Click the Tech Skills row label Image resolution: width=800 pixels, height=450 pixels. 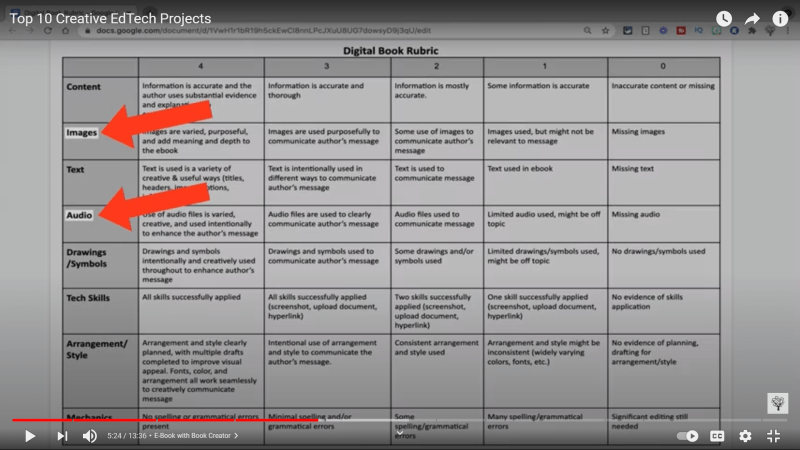(x=90, y=298)
